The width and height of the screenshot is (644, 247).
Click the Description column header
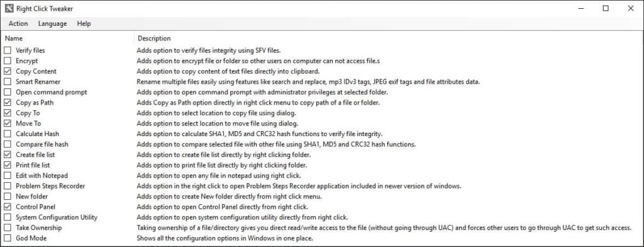(388, 38)
